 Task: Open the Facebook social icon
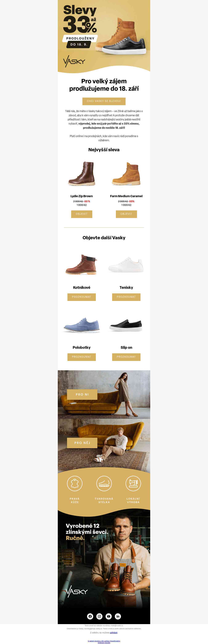90,616
